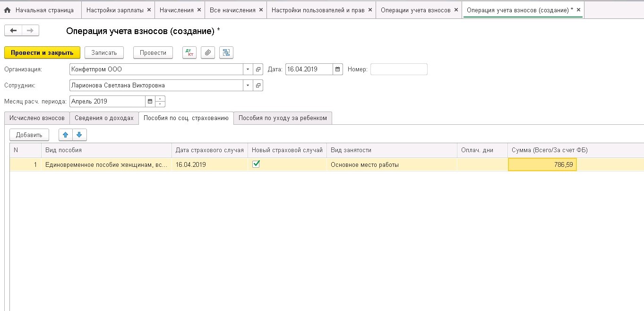
Task: Move row down with blue arrow
Action: (x=79, y=135)
